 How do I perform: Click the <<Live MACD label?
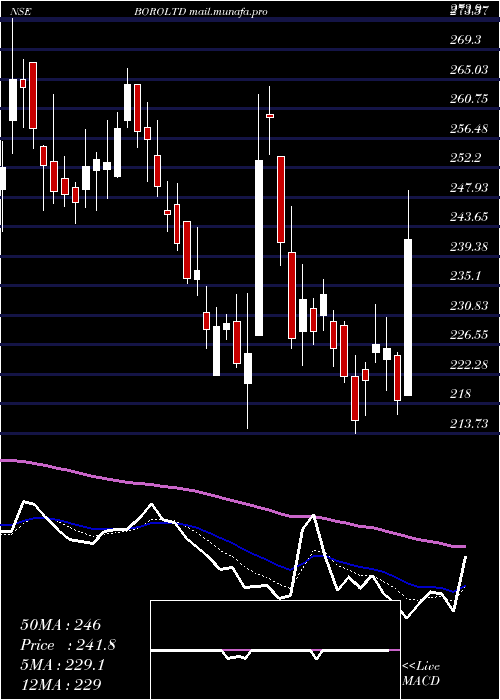[421, 674]
